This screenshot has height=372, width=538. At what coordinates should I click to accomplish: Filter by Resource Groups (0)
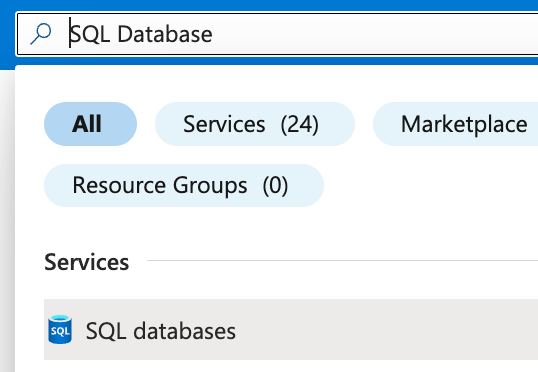[184, 185]
